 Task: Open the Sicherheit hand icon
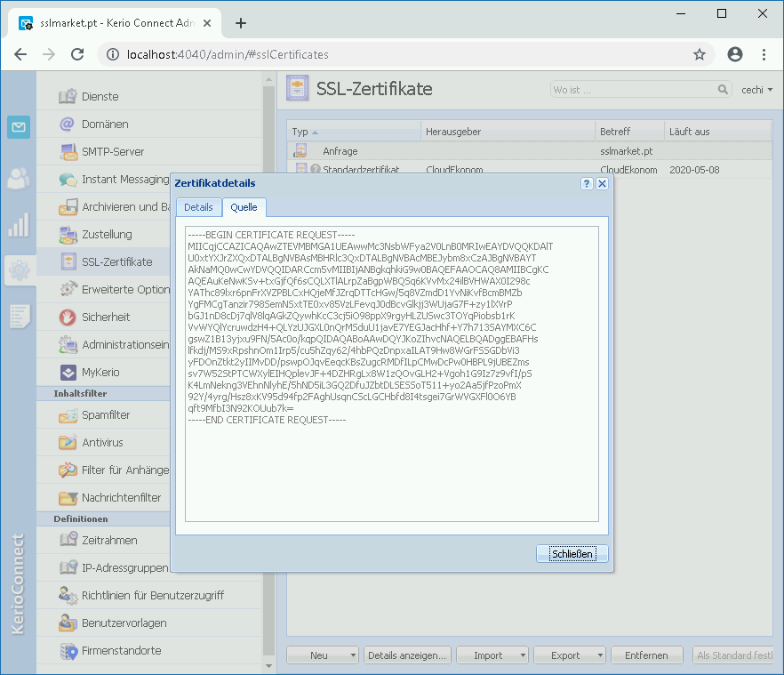coord(68,317)
